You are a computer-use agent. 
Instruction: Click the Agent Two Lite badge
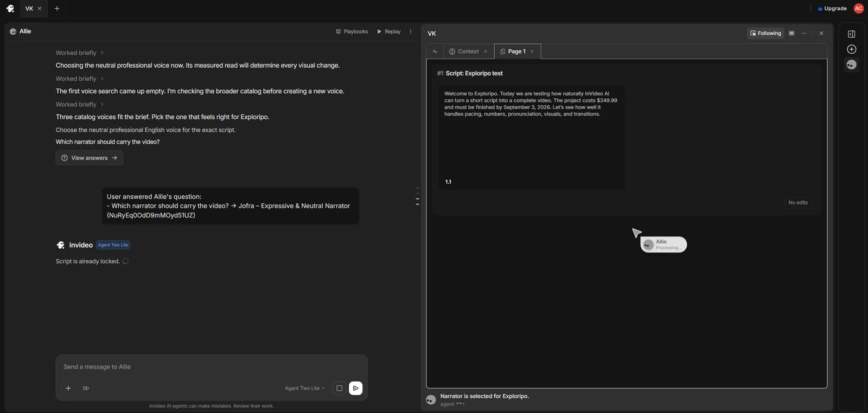coord(113,245)
